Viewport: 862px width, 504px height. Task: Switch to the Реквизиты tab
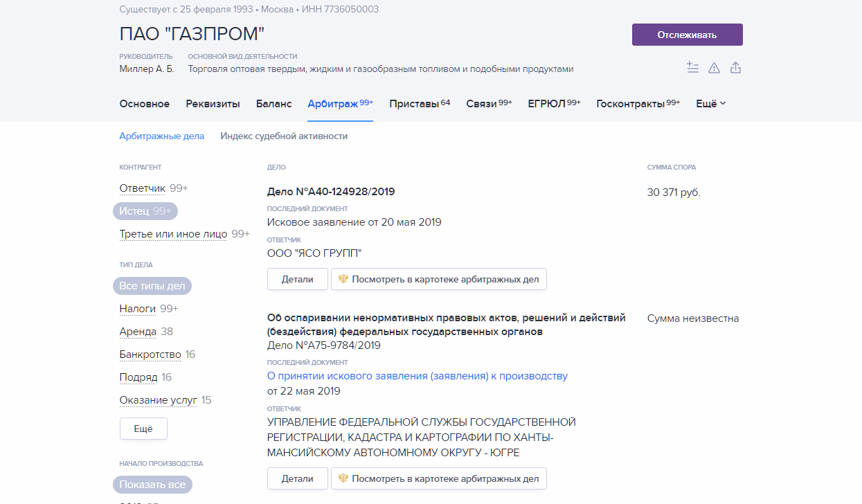pos(213,104)
